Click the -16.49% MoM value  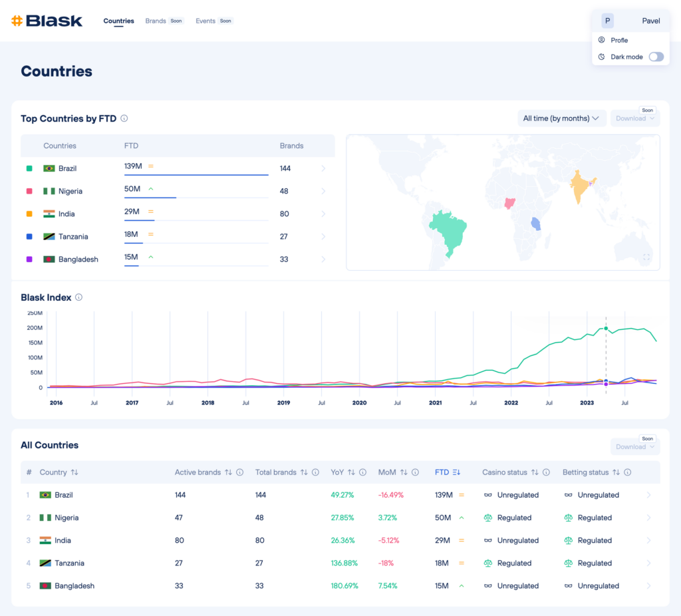pos(391,495)
